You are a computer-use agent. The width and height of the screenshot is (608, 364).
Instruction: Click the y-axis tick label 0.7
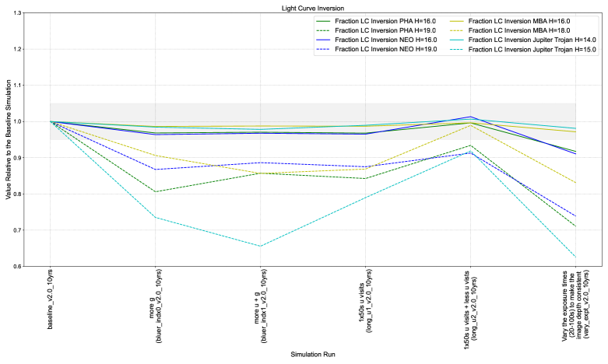[16, 230]
